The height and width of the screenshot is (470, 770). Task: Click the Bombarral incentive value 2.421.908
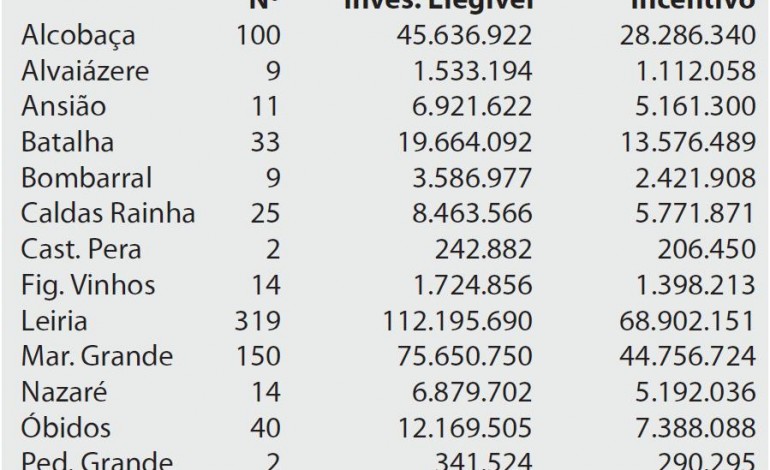point(693,179)
